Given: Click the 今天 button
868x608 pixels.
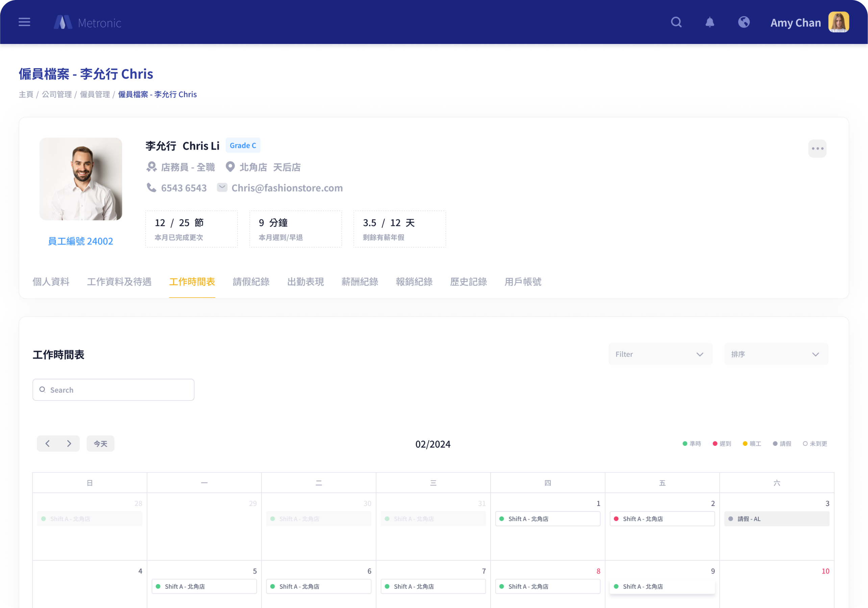Looking at the screenshot, I should [x=100, y=444].
